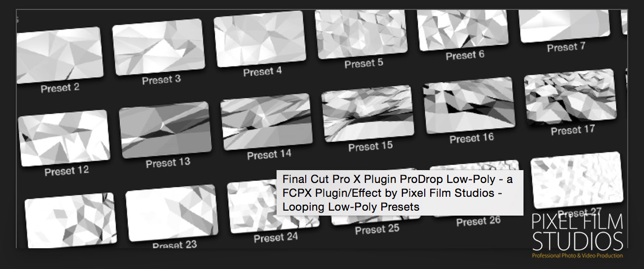
Task: Click the Pixel Film Studios logo
Action: (577, 236)
